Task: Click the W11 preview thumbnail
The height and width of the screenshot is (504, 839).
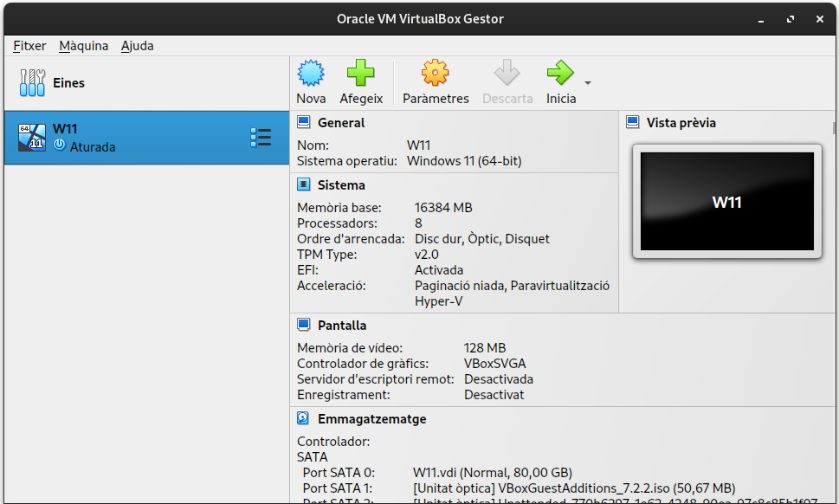Action: (x=726, y=202)
